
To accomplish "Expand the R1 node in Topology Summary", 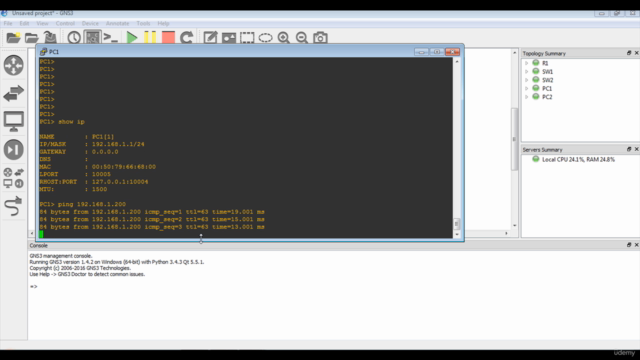I will coord(527,63).
